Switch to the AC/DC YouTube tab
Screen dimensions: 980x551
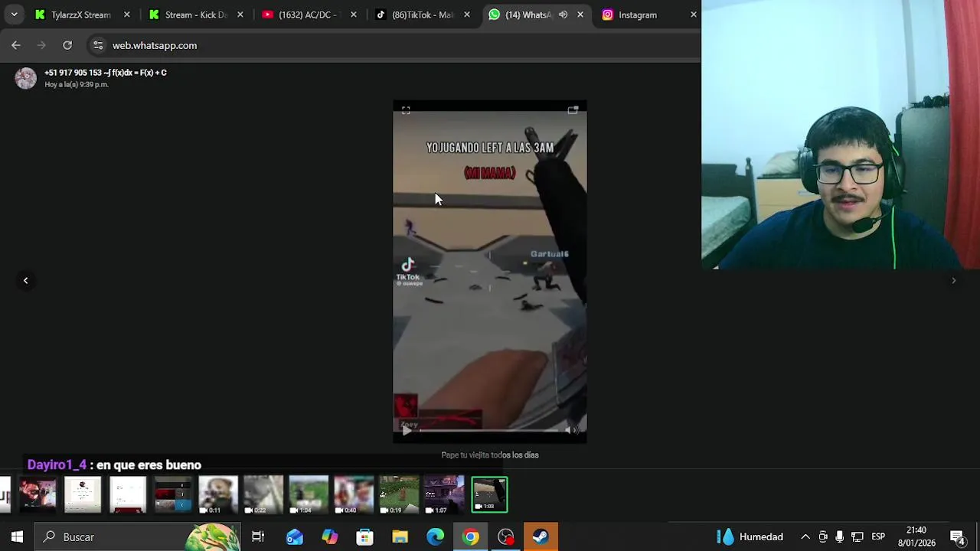308,15
